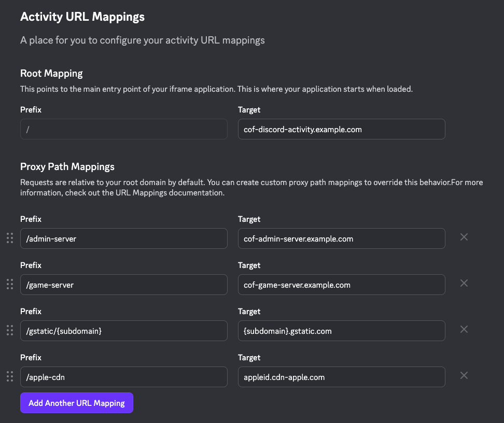
Task: Grab the drag handle for /admin-server row
Action: [x=9, y=238]
